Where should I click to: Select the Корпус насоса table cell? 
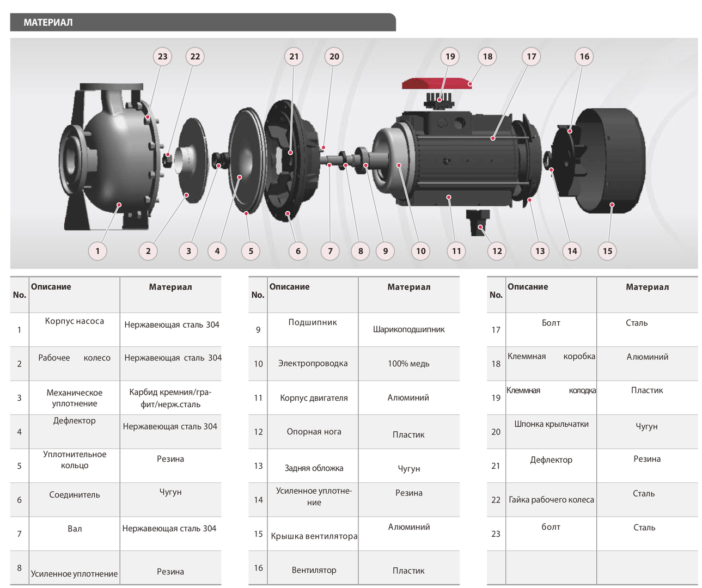tap(74, 321)
